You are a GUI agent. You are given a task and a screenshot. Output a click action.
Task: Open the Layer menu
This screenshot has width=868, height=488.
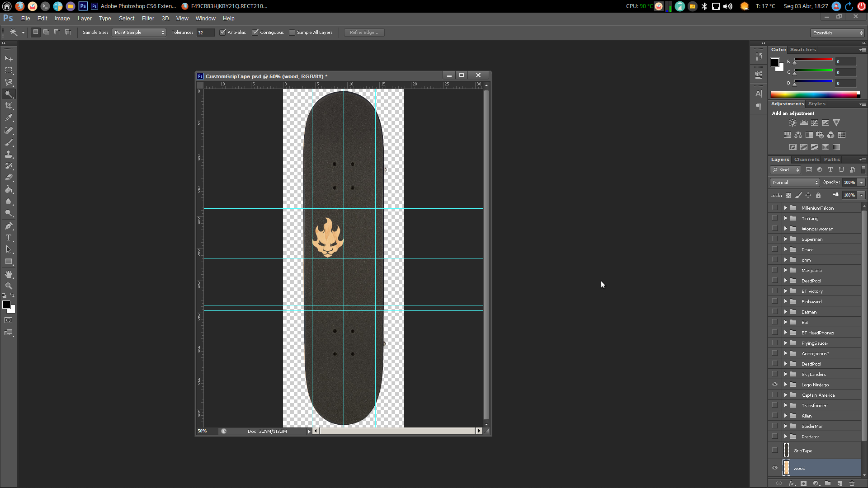coord(85,19)
